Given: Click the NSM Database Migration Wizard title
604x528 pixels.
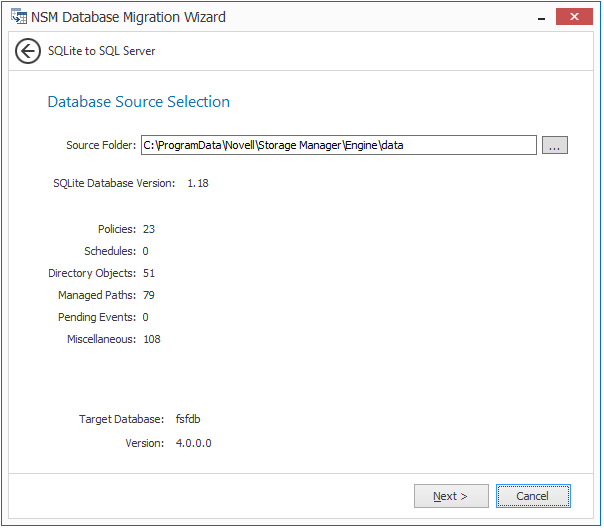Looking at the screenshot, I should click(x=128, y=17).
